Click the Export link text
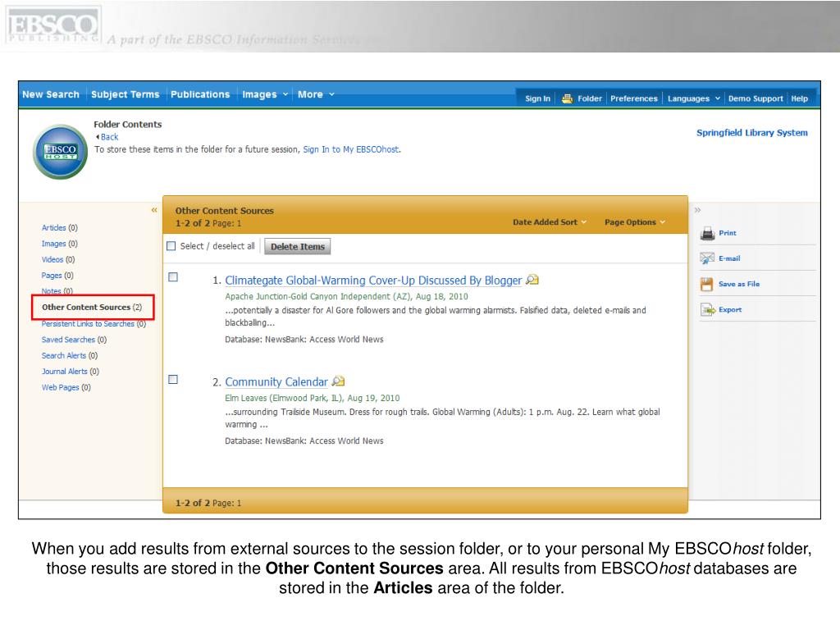 click(729, 309)
